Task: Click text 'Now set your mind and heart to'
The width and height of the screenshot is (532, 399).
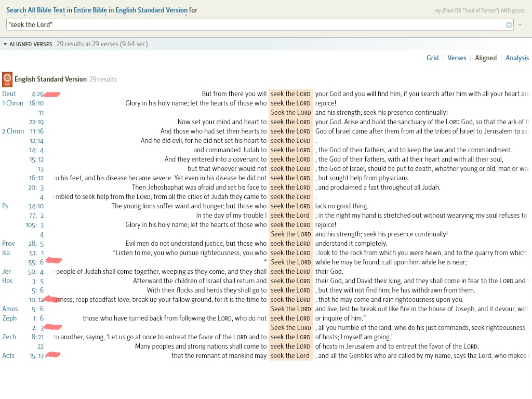Action: pyautogui.click(x=222, y=122)
